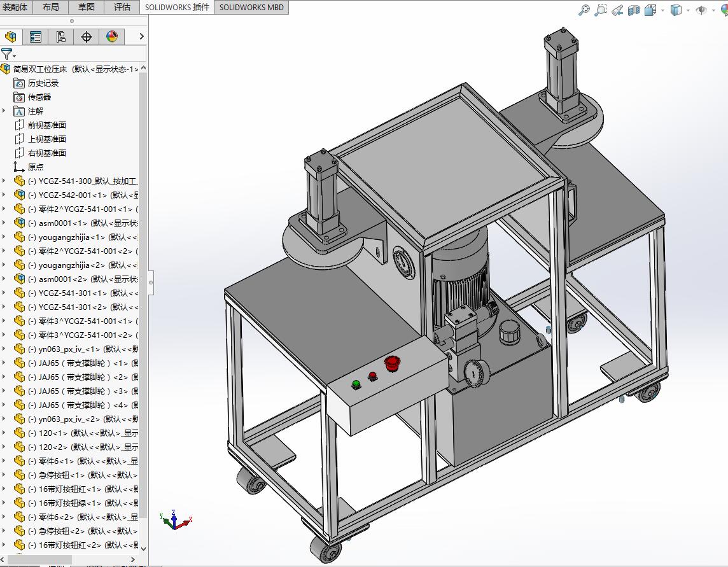Select the YCGZ-541-301<1> component
This screenshot has height=567, width=728.
click(76, 293)
